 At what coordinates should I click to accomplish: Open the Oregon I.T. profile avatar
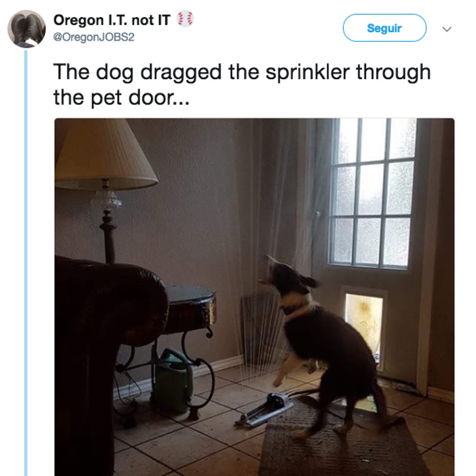[26, 29]
